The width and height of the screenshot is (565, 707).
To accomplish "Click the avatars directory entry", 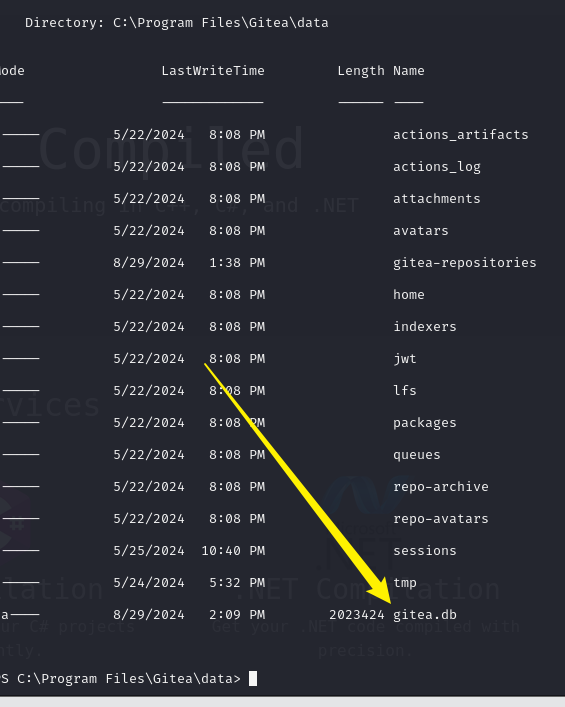I will tap(421, 231).
